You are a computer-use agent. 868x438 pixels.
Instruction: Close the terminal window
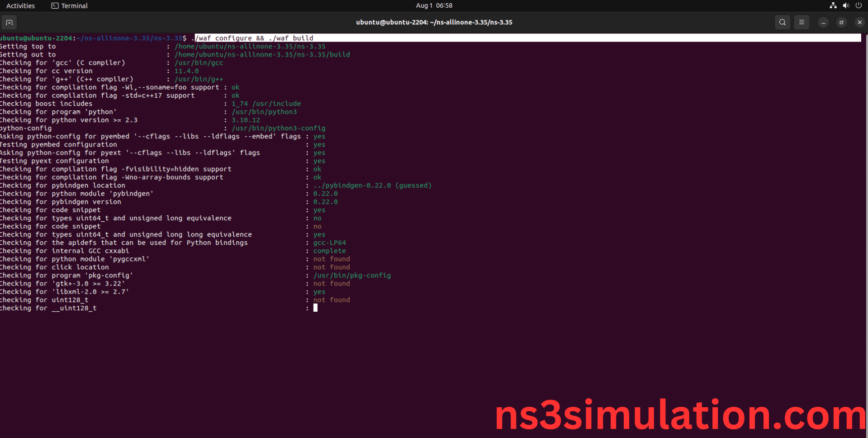click(859, 22)
